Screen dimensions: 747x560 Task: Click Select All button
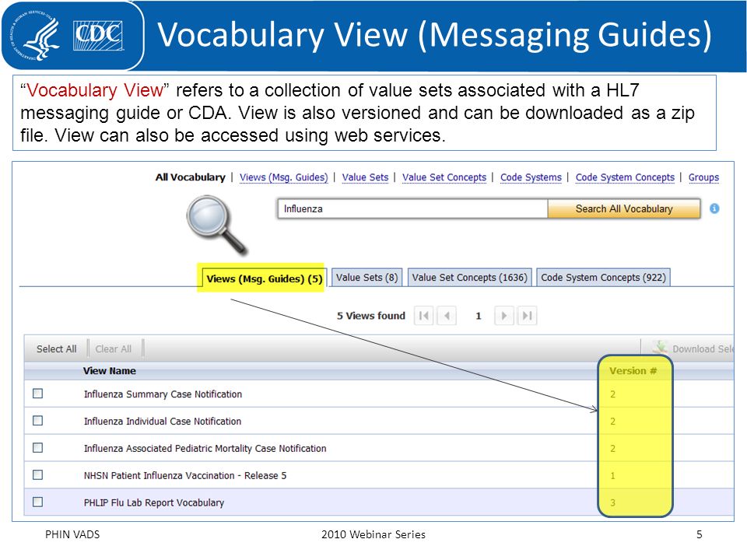tap(56, 349)
